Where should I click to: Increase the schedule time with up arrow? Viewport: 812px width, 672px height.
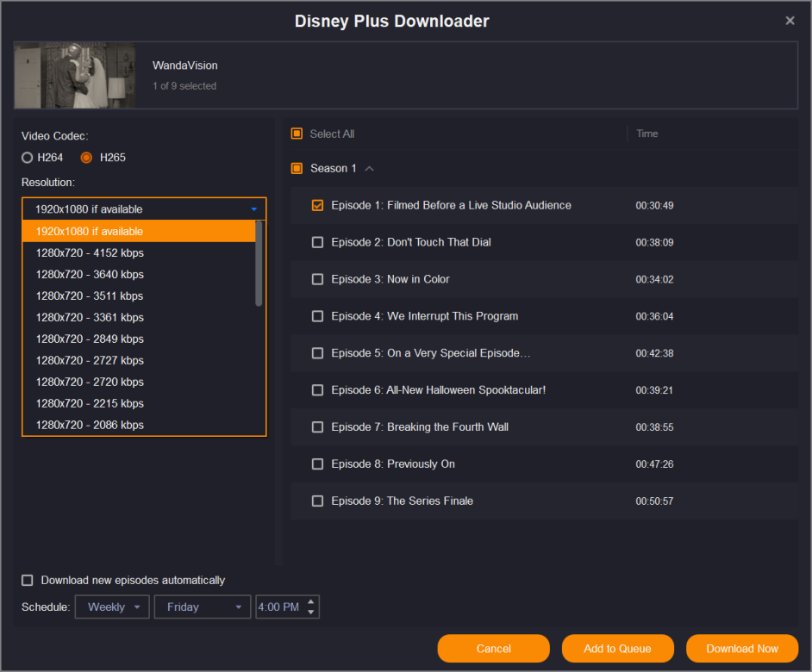click(x=311, y=602)
